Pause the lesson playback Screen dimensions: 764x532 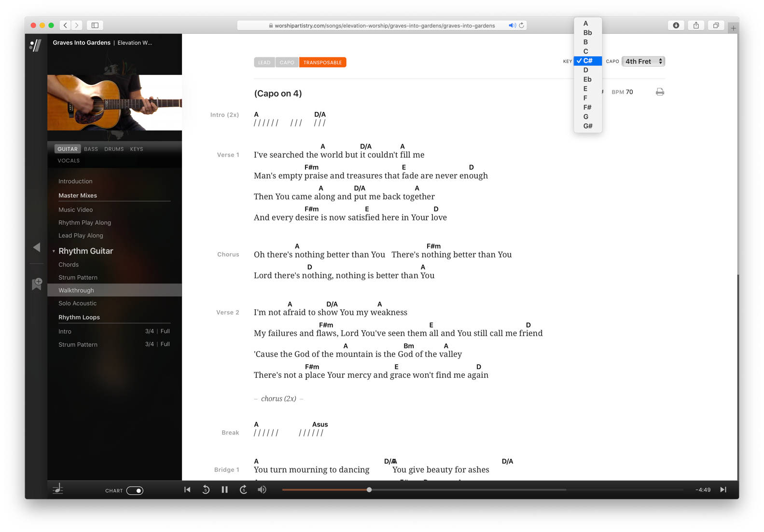click(x=224, y=490)
